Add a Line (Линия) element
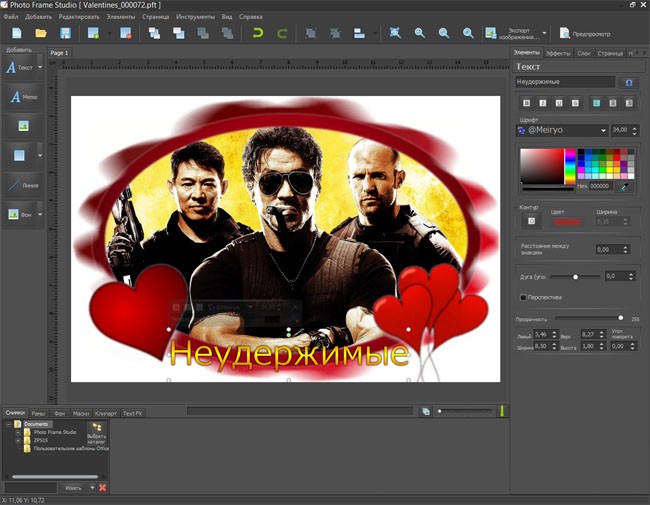This screenshot has width=650, height=505. pyautogui.click(x=23, y=185)
